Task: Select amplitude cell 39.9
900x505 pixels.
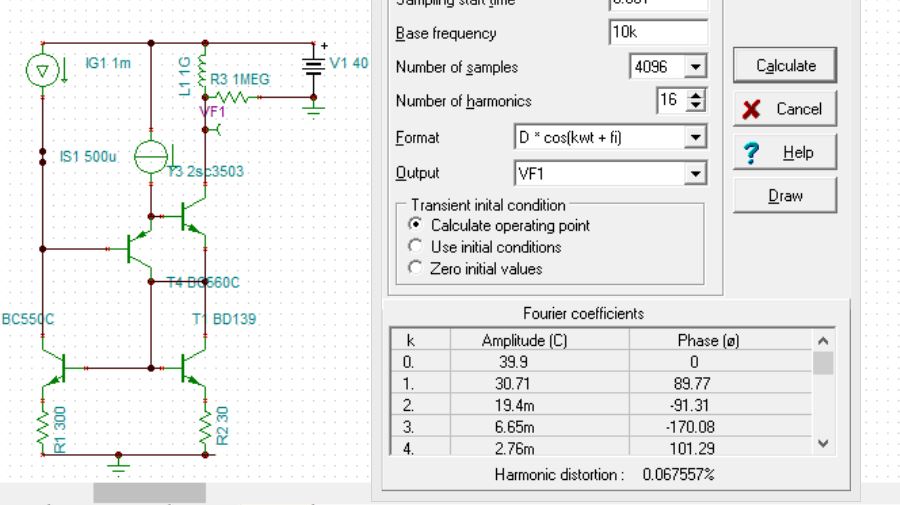Action: tap(540, 362)
